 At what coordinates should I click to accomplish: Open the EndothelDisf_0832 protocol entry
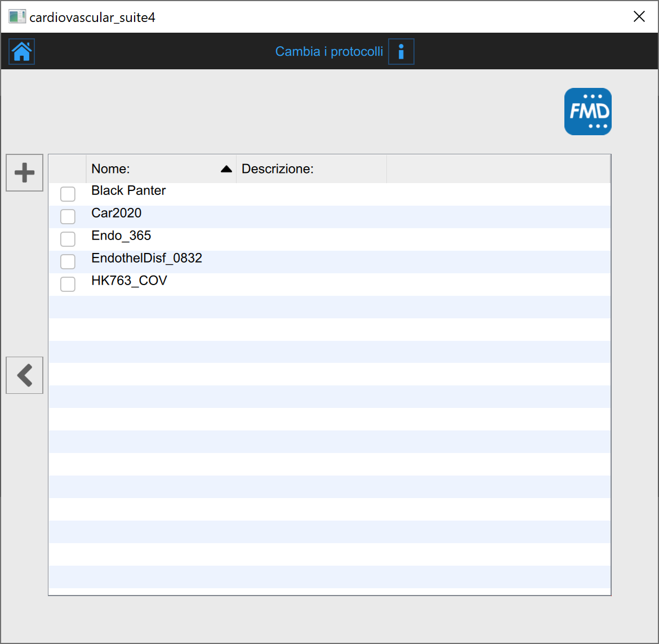146,258
